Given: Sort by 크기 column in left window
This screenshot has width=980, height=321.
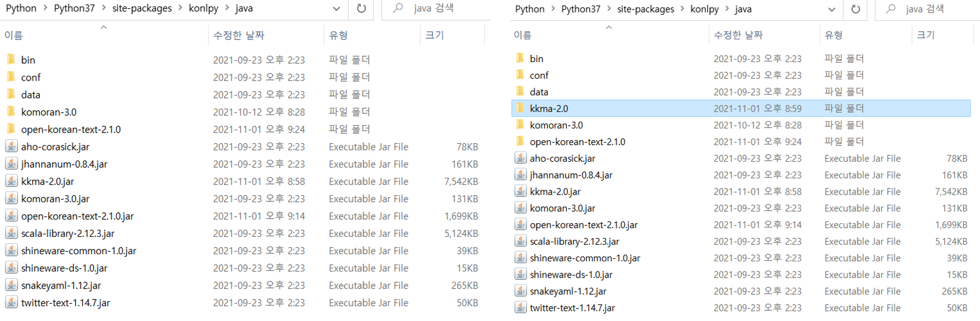Looking at the screenshot, I should click(435, 36).
